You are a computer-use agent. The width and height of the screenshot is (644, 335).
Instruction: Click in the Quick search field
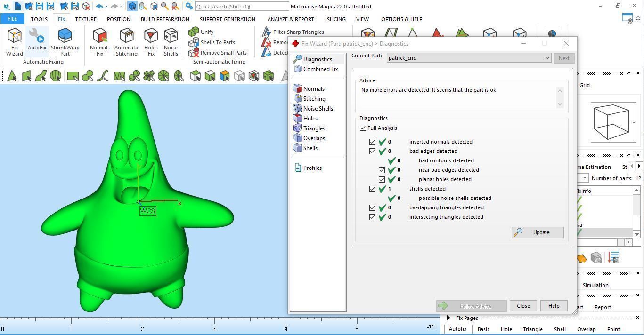pyautogui.click(x=242, y=6)
